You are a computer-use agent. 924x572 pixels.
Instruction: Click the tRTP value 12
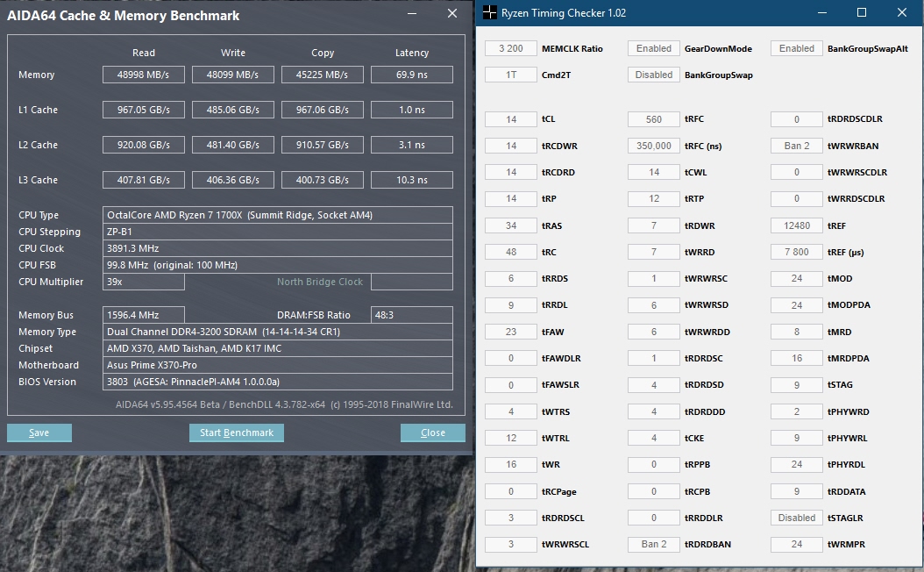coord(653,199)
